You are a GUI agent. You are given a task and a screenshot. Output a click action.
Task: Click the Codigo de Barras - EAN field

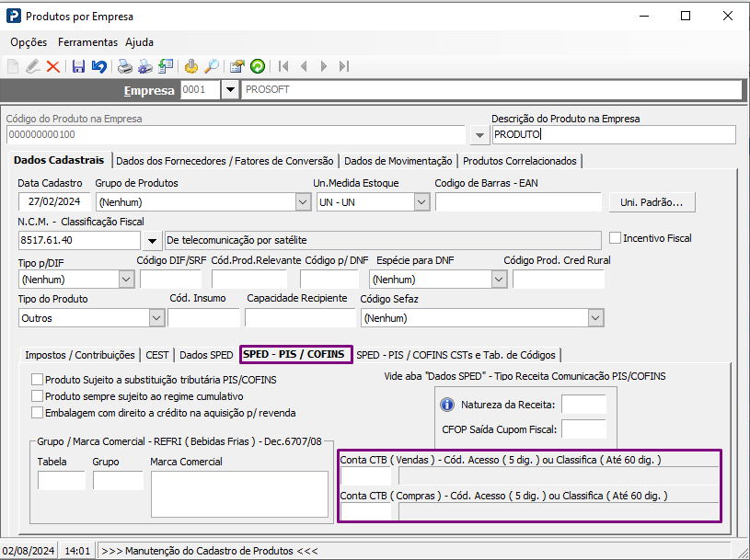point(518,202)
